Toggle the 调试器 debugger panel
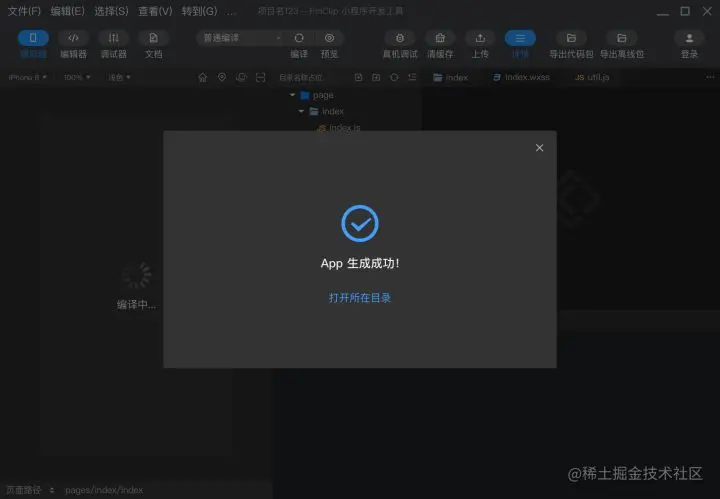This screenshot has width=720, height=499. tap(113, 38)
